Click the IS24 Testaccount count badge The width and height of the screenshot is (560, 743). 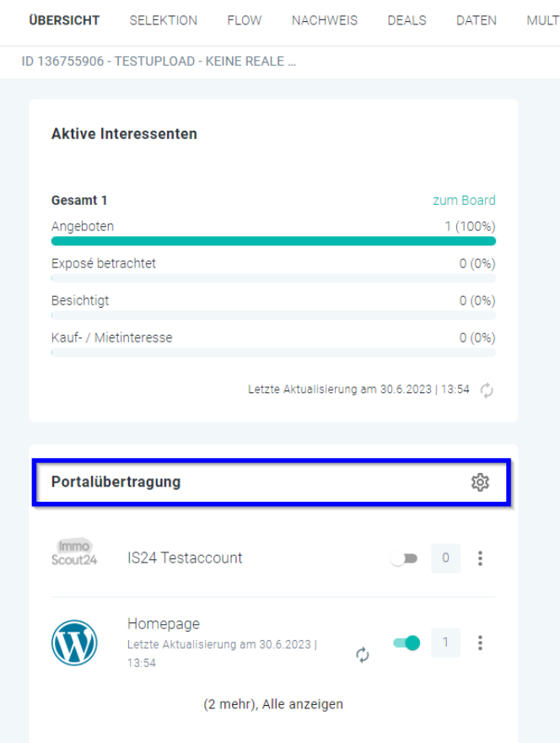[x=445, y=558]
